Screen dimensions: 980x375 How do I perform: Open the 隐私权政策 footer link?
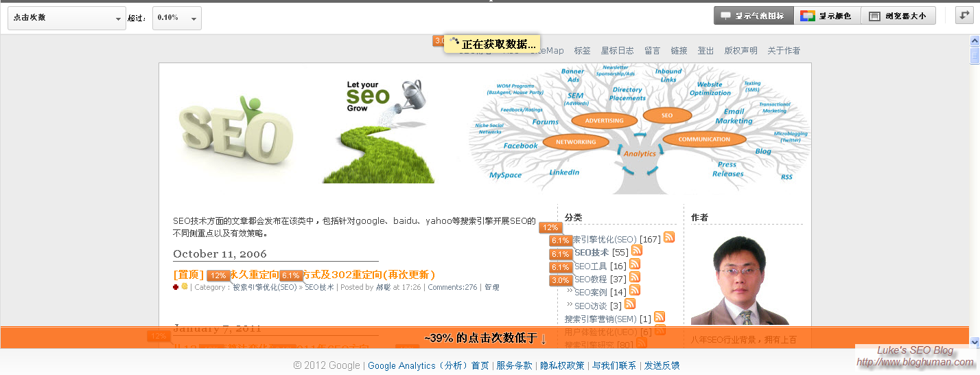coord(562,366)
